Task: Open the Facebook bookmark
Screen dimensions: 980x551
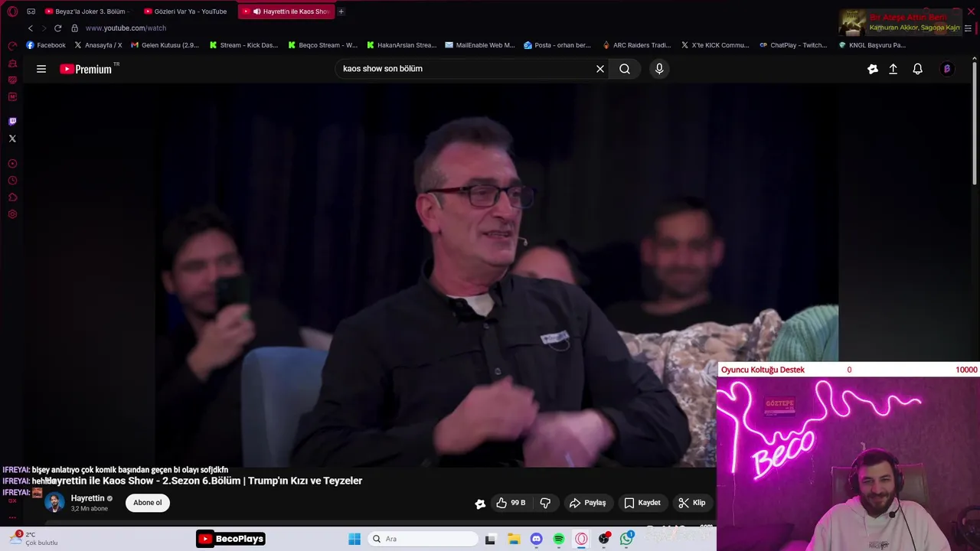Action: click(x=46, y=45)
